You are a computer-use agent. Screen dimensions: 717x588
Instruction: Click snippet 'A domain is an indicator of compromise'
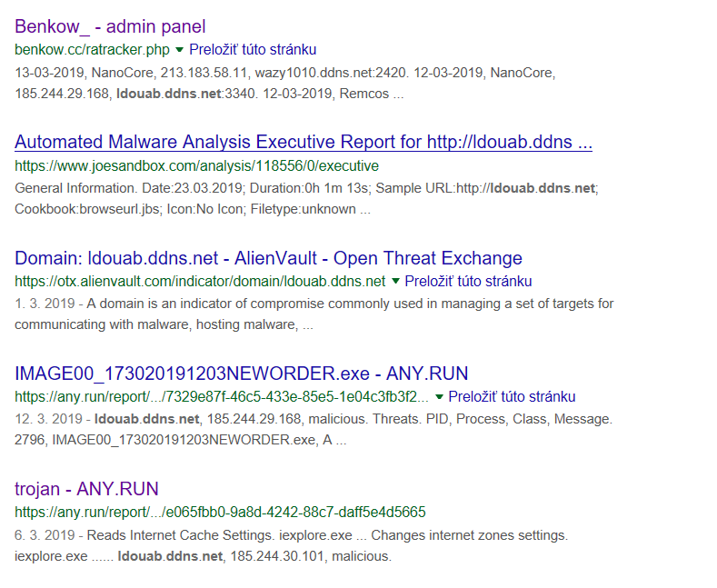click(x=350, y=304)
